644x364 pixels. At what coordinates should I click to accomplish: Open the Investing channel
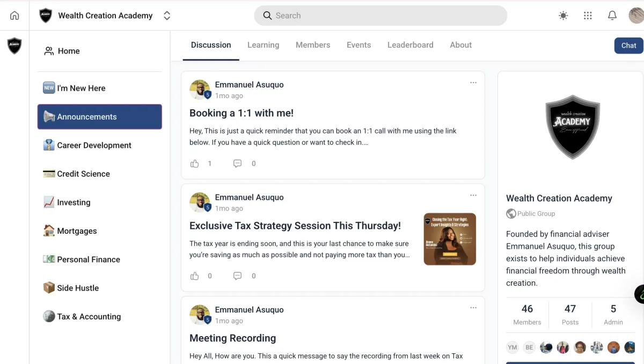pos(99,202)
